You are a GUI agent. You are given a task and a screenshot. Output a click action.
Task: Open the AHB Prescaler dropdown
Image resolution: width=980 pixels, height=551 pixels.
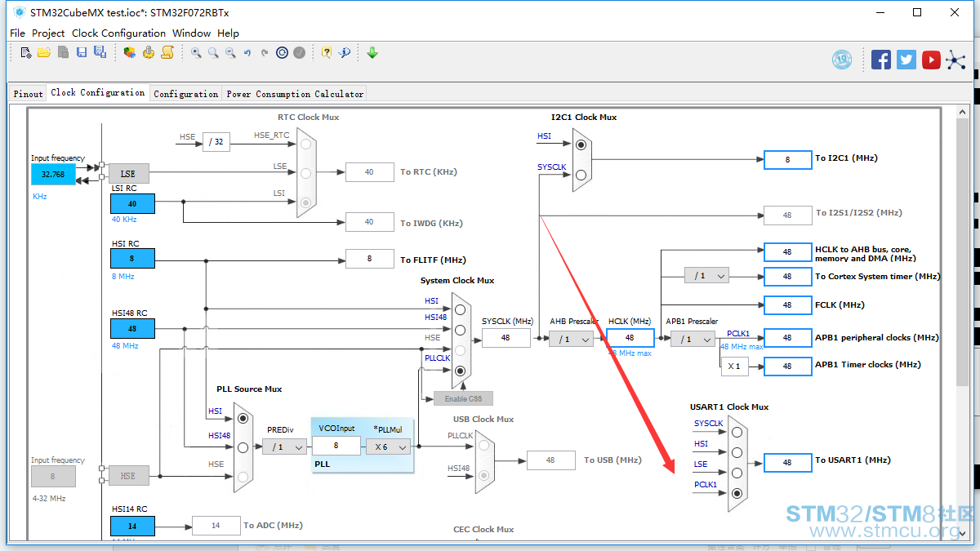pyautogui.click(x=571, y=339)
